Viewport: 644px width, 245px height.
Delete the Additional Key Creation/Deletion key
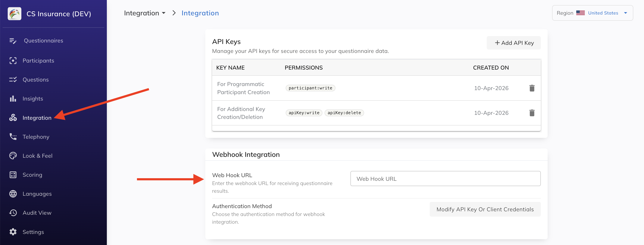pos(532,113)
